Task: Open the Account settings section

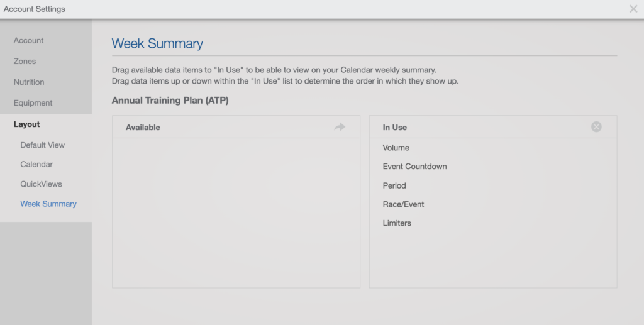Action: coord(28,40)
